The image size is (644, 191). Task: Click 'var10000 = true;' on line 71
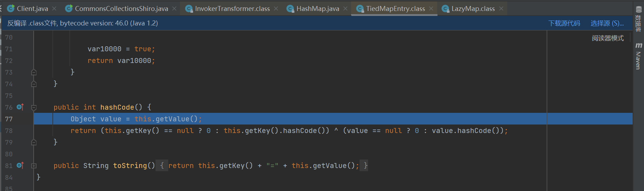point(121,49)
